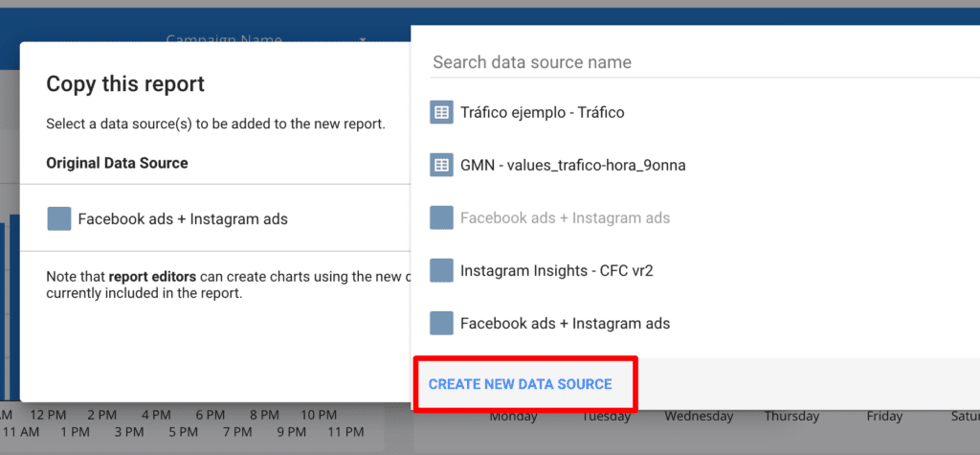This screenshot has width=980, height=455.
Task: Click the icon beside Instagram Insights - CFC vr2
Action: 441,270
